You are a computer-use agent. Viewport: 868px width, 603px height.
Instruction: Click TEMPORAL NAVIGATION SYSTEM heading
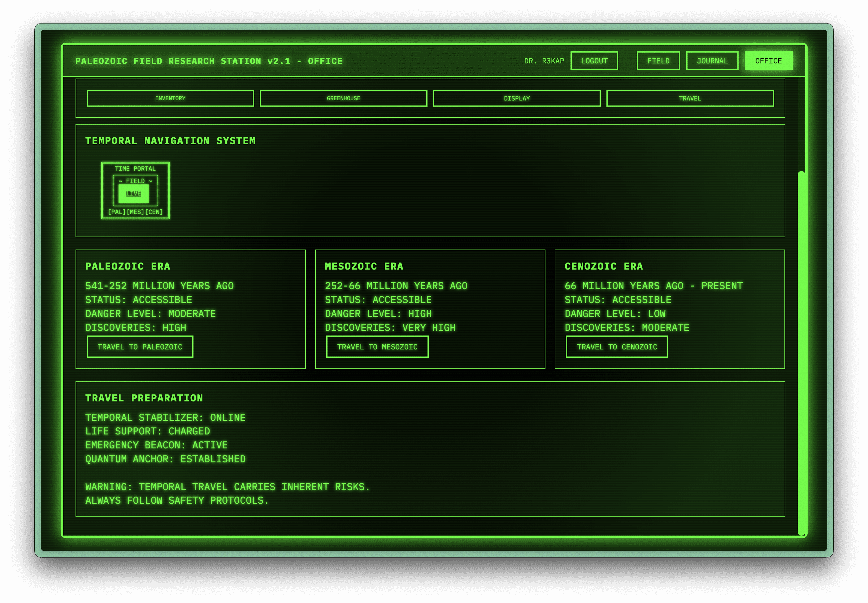click(x=170, y=141)
